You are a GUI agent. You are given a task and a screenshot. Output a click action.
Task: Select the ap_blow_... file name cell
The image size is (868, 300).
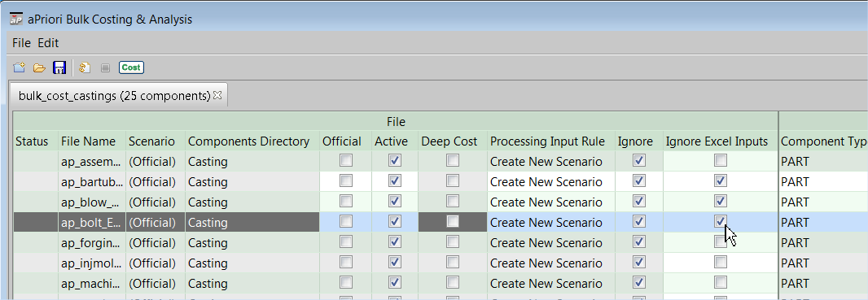pos(92,202)
